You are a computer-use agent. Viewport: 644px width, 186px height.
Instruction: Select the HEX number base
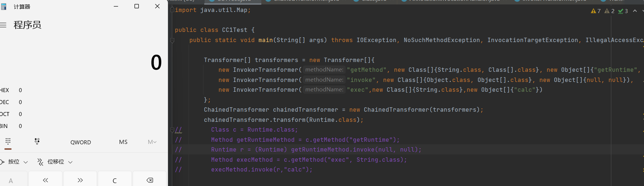point(5,90)
